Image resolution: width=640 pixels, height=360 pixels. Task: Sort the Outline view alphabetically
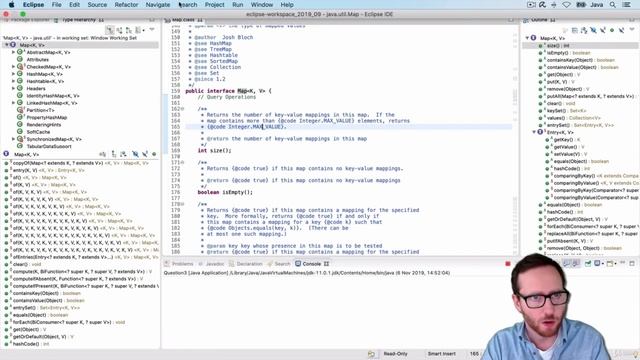(x=584, y=30)
